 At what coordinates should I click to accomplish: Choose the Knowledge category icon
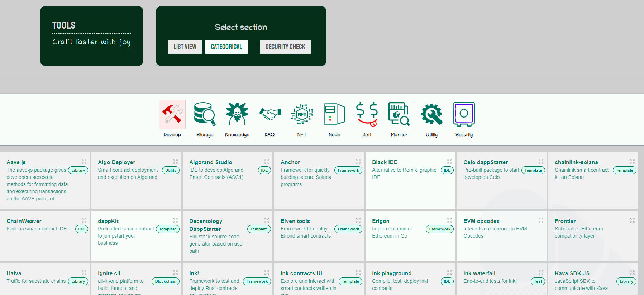tap(237, 114)
